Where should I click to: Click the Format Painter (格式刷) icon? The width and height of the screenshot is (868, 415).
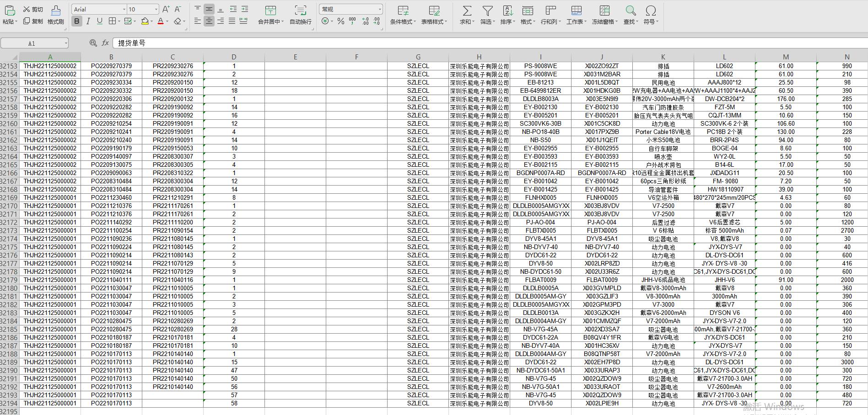click(x=56, y=11)
